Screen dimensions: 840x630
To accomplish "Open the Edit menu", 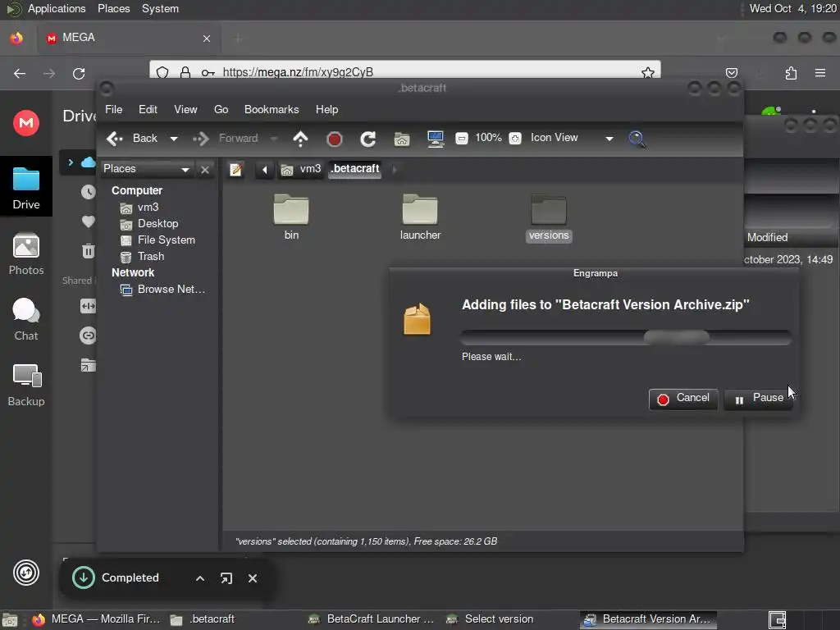I will [148, 110].
